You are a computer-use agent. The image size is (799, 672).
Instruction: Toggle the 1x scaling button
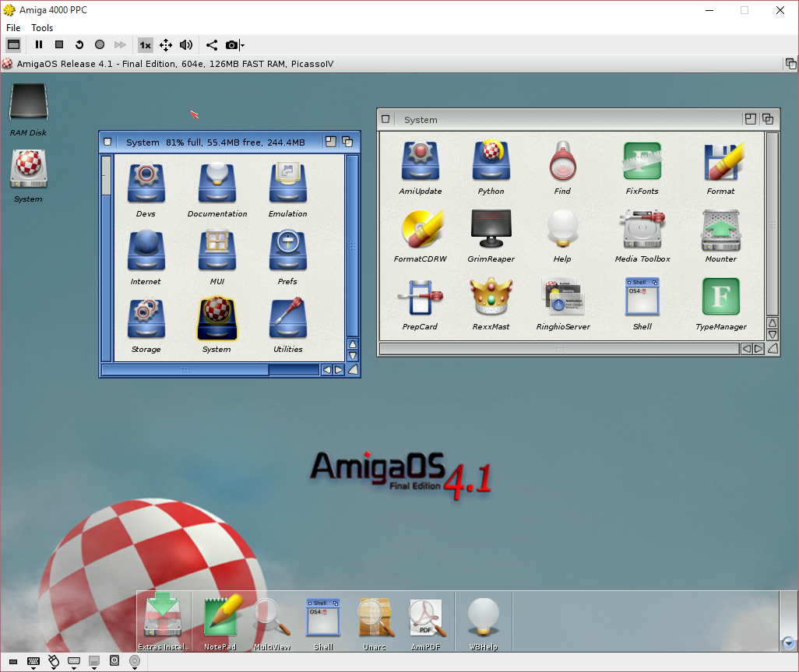pyautogui.click(x=145, y=45)
